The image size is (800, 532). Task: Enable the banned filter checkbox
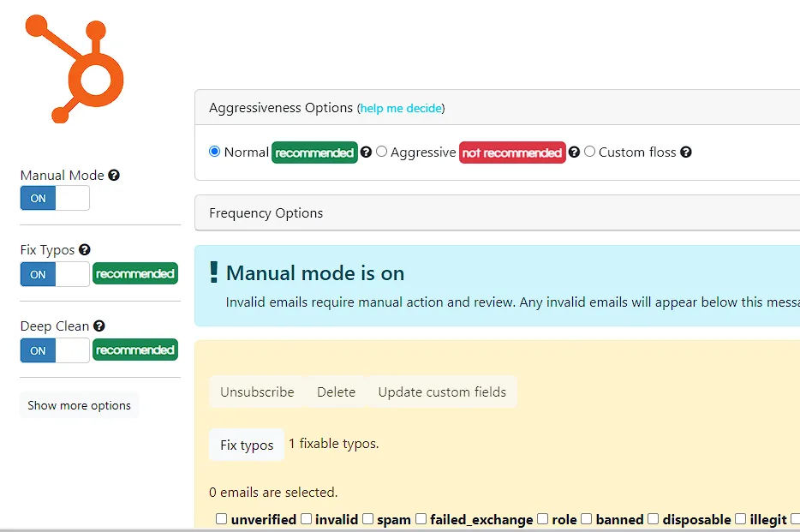(x=587, y=519)
